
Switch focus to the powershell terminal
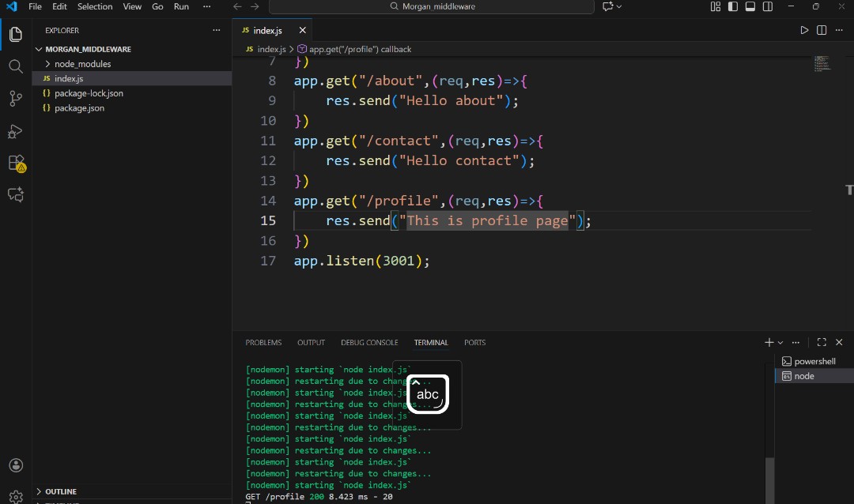pos(813,361)
